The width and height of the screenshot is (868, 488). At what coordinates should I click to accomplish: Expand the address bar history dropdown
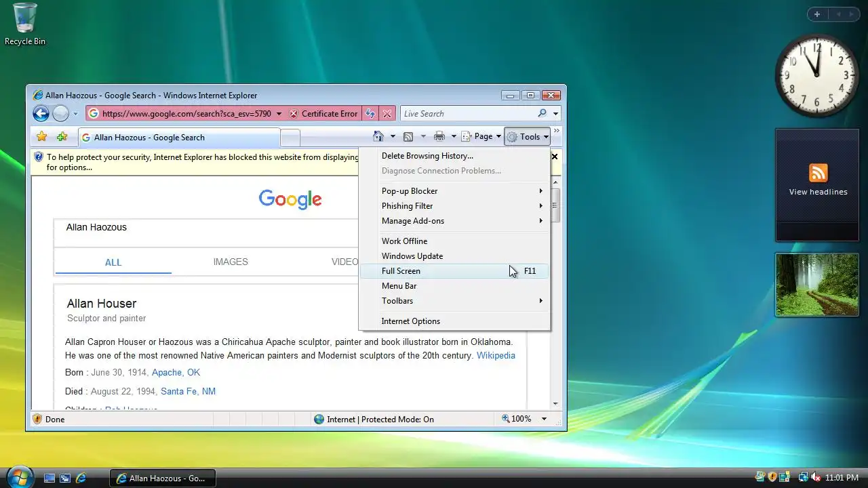pos(279,114)
